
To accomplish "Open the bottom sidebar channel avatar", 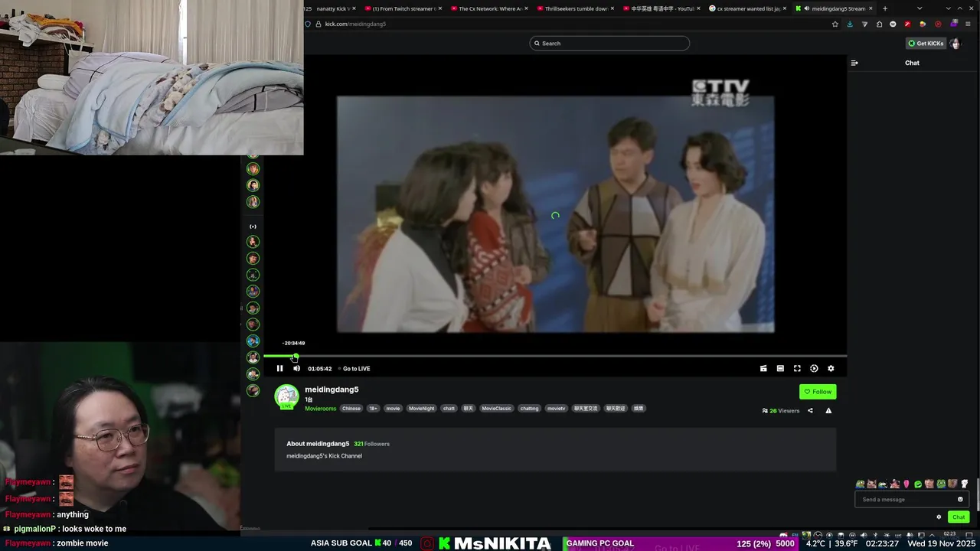I will pos(253,391).
